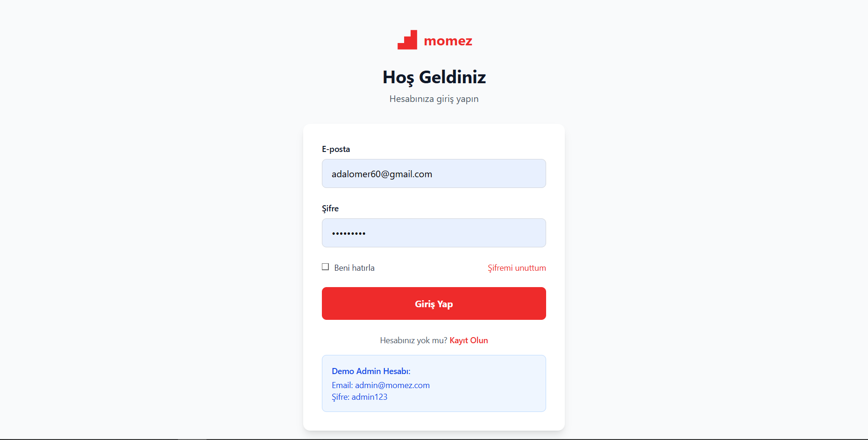The height and width of the screenshot is (440, 868).
Task: Click the Demo Admin Hesabı heading
Action: tap(371, 371)
